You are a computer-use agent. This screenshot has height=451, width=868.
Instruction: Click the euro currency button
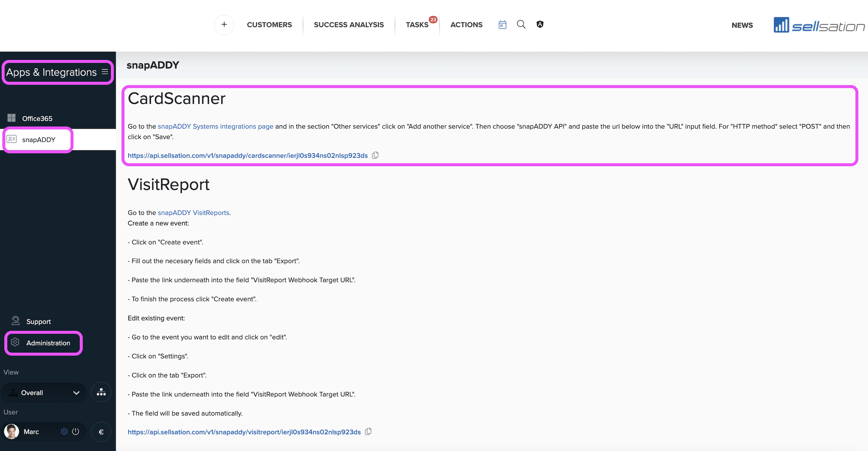101,432
